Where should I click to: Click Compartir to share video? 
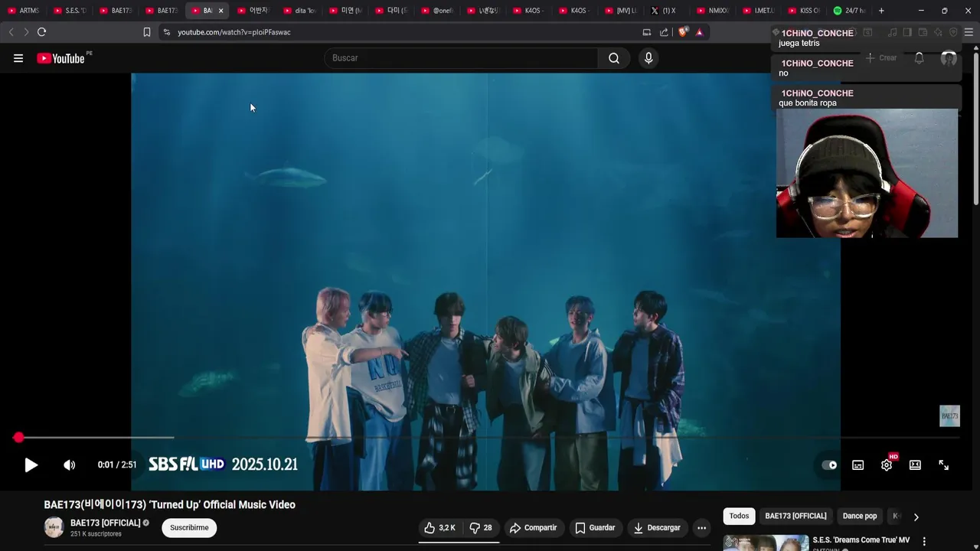(534, 528)
